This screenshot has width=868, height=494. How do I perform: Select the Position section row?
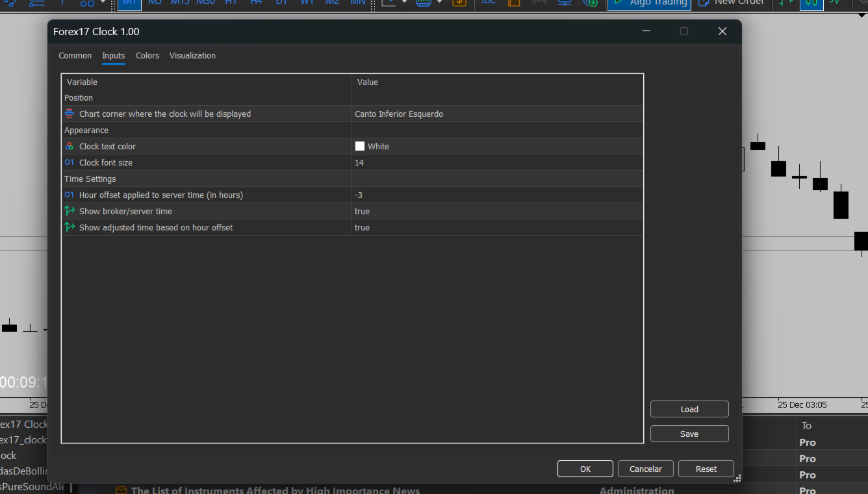coord(352,97)
